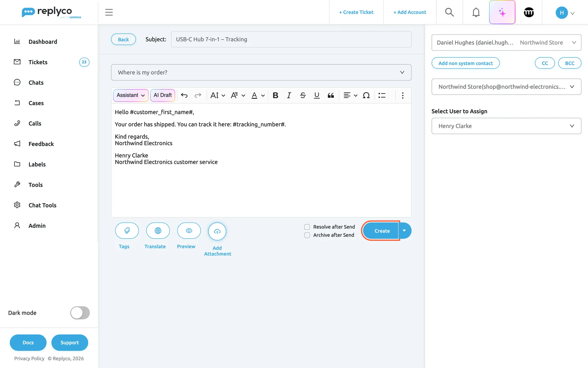Apply strikethrough formatting
The image size is (588, 368).
click(x=303, y=95)
